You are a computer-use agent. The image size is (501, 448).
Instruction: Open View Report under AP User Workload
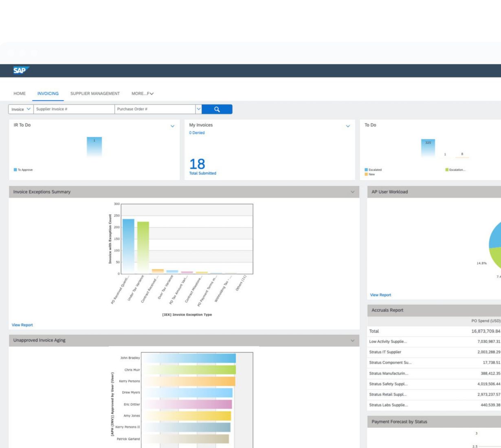pos(380,295)
